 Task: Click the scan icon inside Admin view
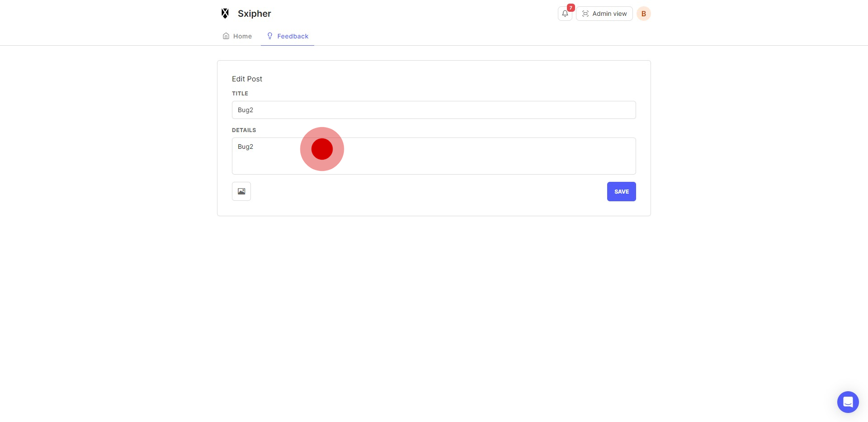[585, 14]
